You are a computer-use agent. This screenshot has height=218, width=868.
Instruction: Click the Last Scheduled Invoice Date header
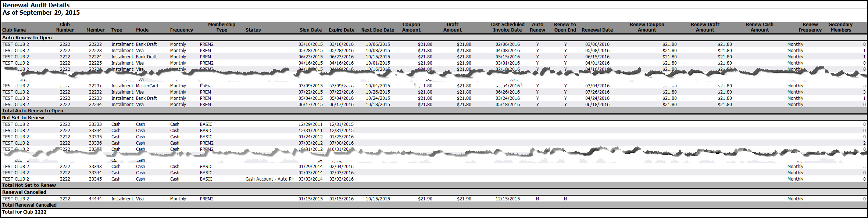tap(507, 27)
